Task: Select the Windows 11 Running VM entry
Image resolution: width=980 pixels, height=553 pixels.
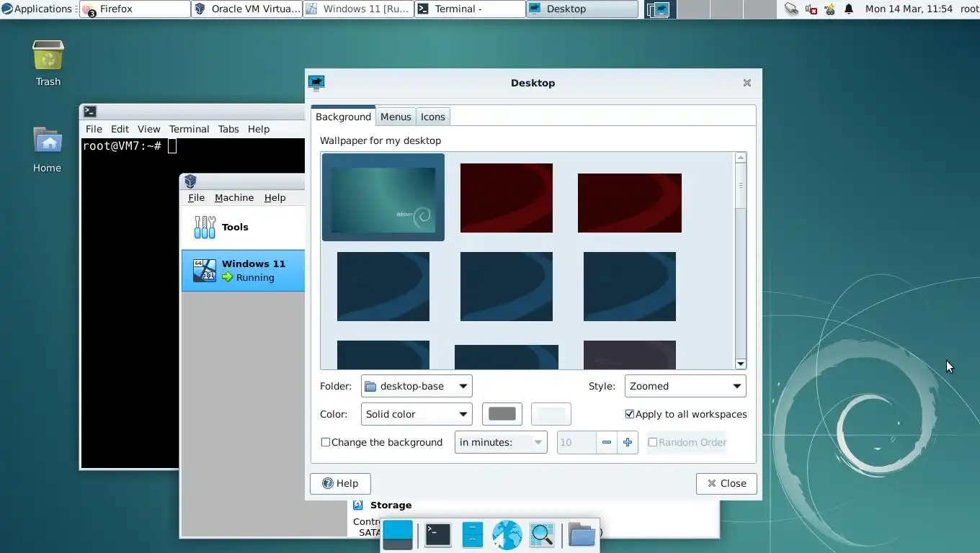Action: click(x=244, y=271)
